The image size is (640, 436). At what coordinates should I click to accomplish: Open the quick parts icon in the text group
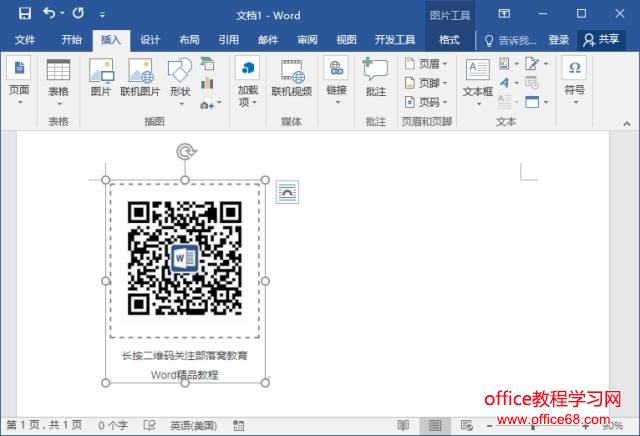pos(504,64)
